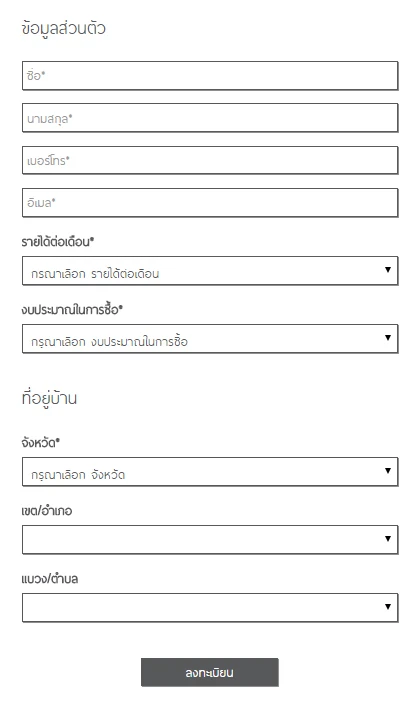
Task: Open the กรุณาเลือก จังหวัด province selector
Action: pos(210,471)
